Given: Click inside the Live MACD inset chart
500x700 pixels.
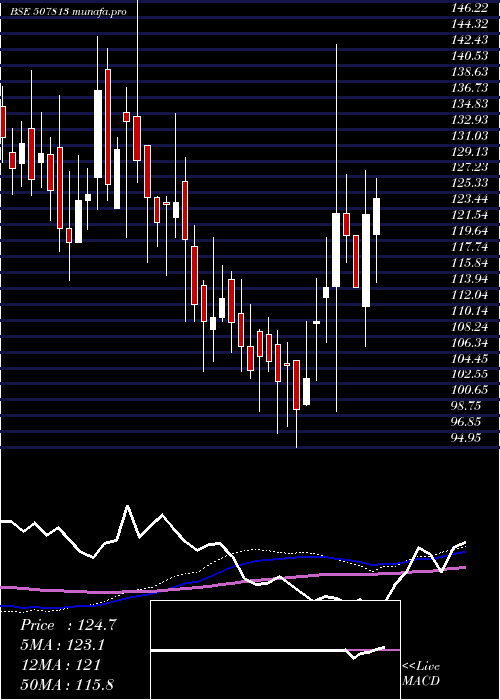Looking at the screenshot, I should (275, 650).
